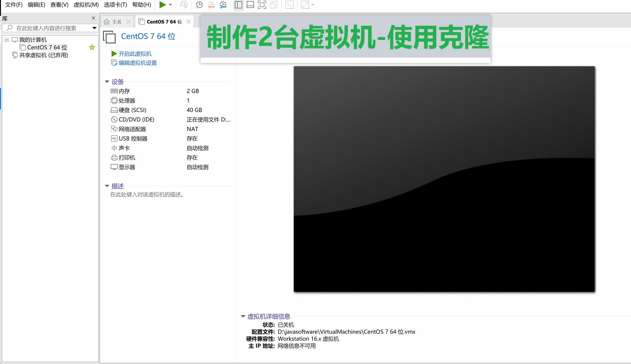Take a snapshot using the clock-plus icon
This screenshot has height=364, width=631.
point(199,5)
